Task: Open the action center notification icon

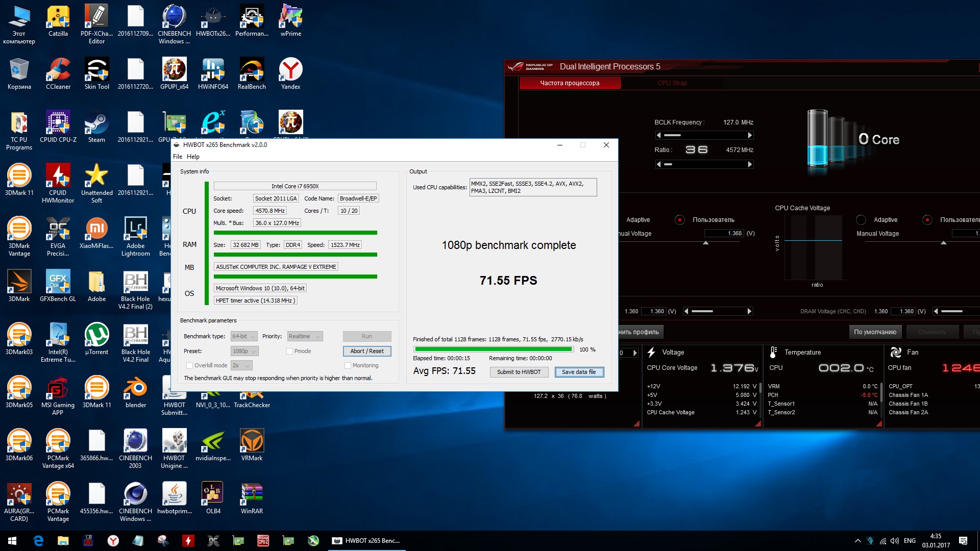Action: coord(963,541)
